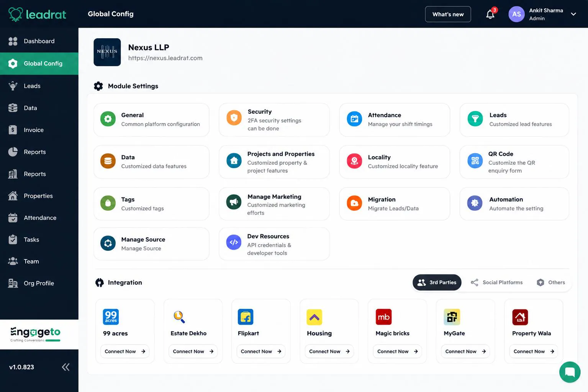Click the What's new button
This screenshot has width=588, height=392.
pyautogui.click(x=448, y=14)
